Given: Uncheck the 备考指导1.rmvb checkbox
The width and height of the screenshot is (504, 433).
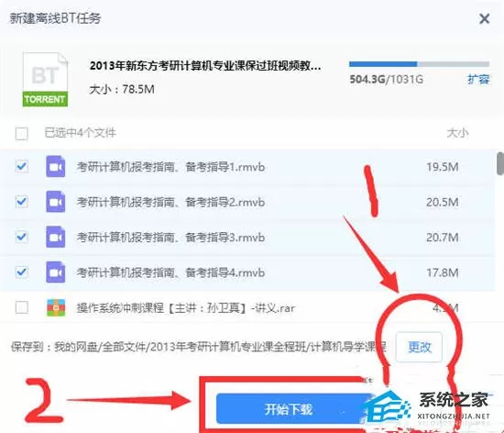Looking at the screenshot, I should pyautogui.click(x=22, y=166).
